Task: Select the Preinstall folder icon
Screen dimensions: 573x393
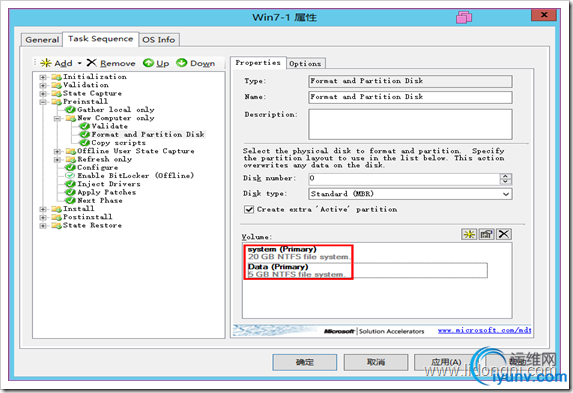Action: pyautogui.click(x=56, y=102)
